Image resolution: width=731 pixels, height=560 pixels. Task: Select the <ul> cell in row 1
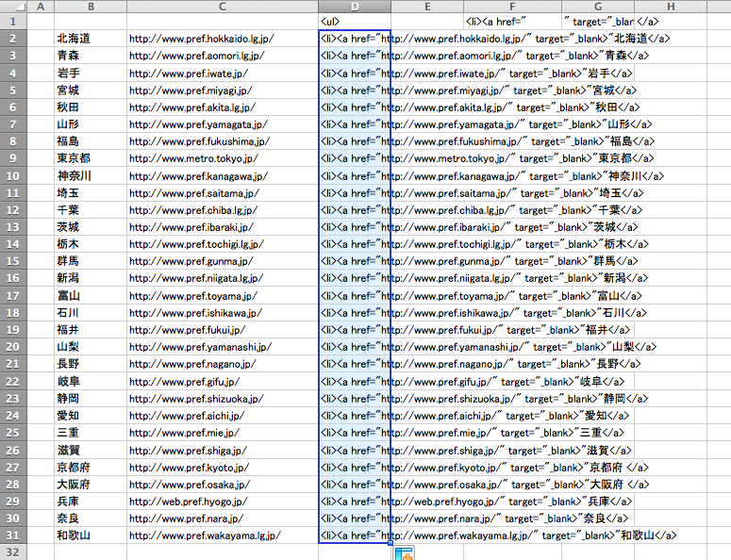coord(355,21)
